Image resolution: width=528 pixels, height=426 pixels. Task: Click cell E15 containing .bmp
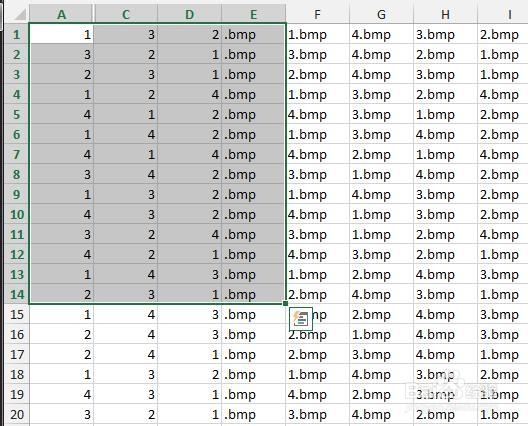click(254, 314)
